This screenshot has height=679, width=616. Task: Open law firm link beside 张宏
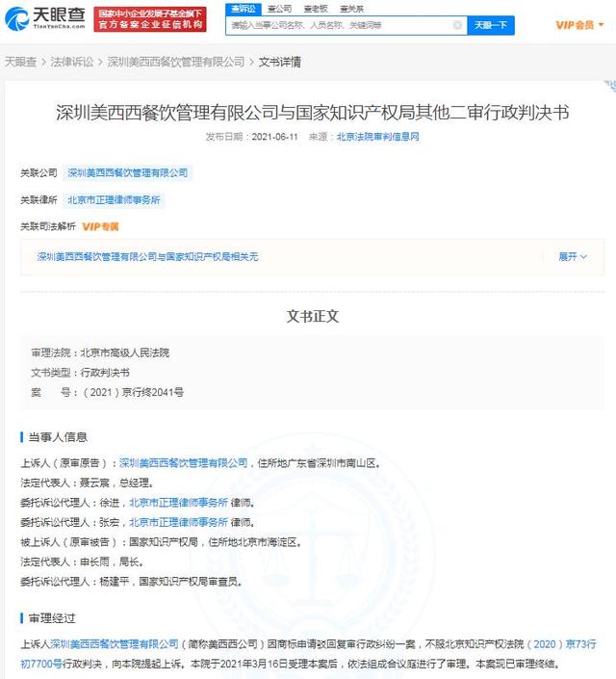178,522
